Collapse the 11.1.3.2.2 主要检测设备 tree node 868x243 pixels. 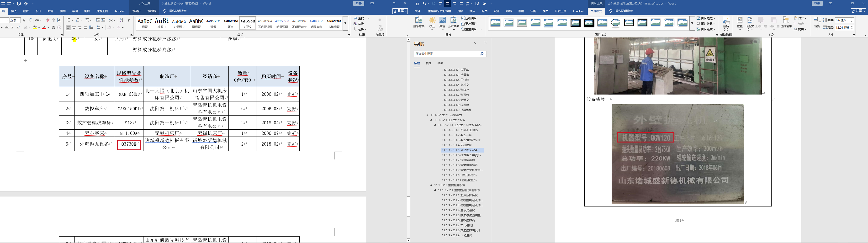(x=431, y=185)
